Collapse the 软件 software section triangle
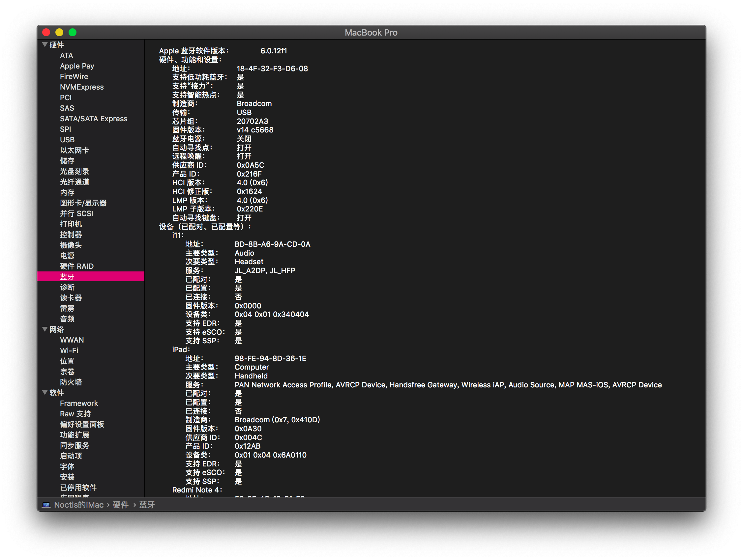The image size is (743, 560). tap(45, 392)
